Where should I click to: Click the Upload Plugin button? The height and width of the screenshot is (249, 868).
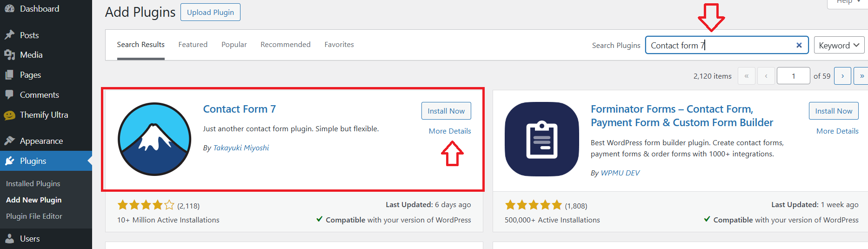[x=210, y=12]
